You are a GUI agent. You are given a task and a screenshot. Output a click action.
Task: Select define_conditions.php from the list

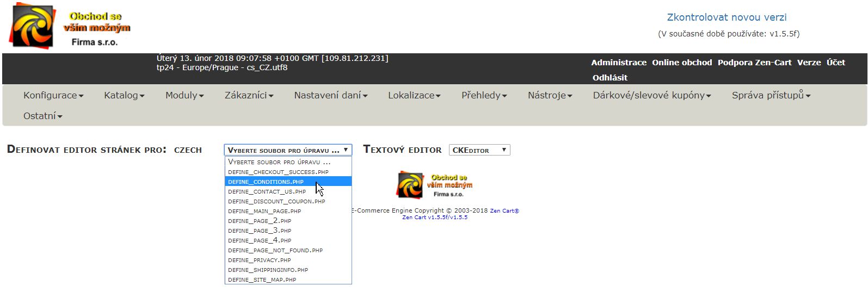click(x=266, y=182)
